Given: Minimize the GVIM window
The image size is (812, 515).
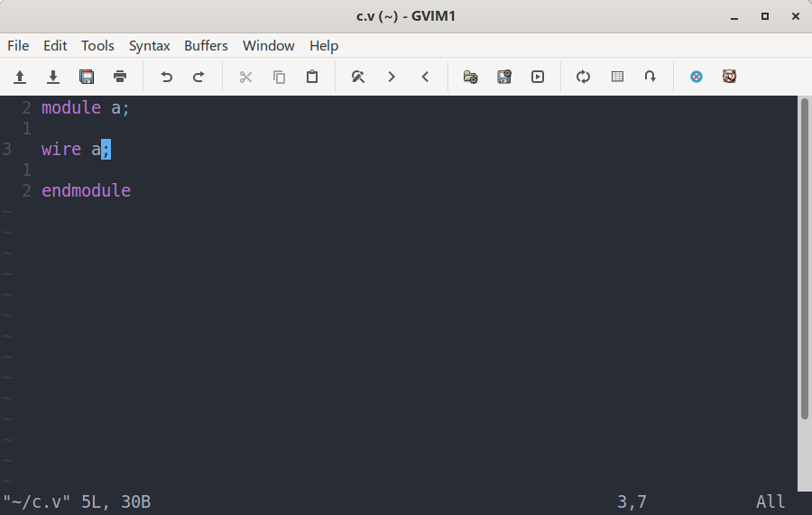Looking at the screenshot, I should click(734, 16).
